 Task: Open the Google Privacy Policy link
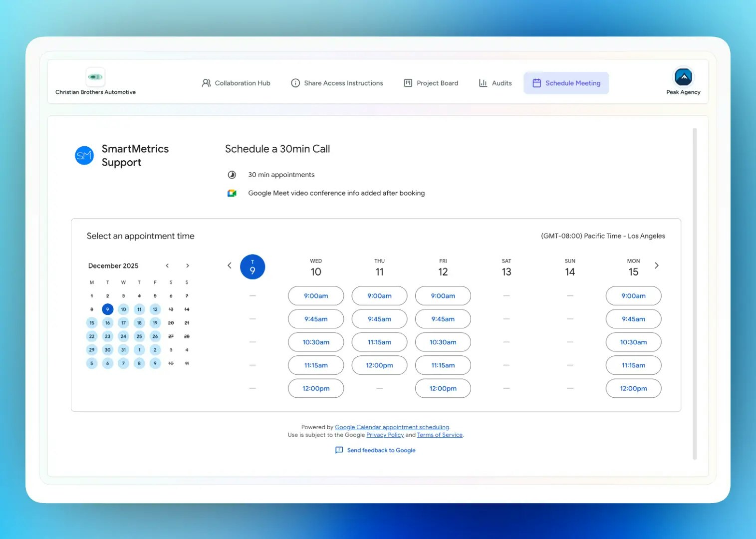click(385, 435)
